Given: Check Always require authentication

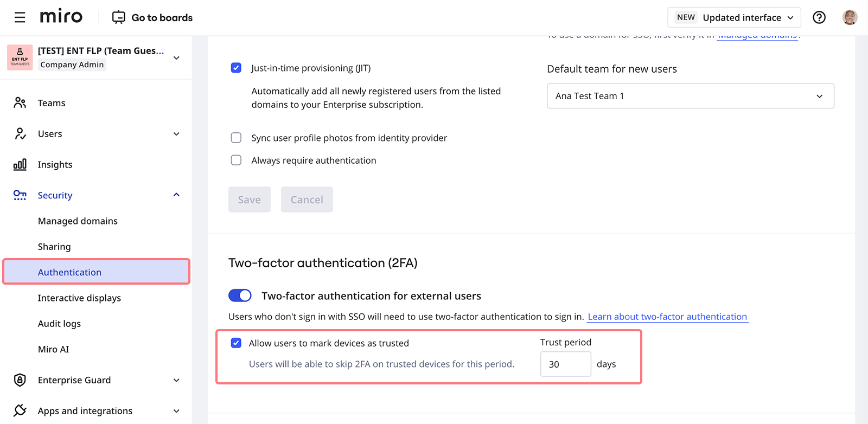Looking at the screenshot, I should pos(236,160).
